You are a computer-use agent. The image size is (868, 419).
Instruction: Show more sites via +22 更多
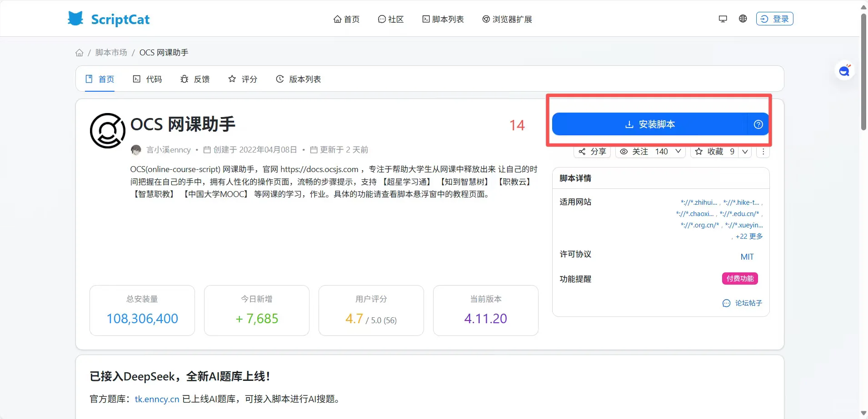pyautogui.click(x=748, y=236)
